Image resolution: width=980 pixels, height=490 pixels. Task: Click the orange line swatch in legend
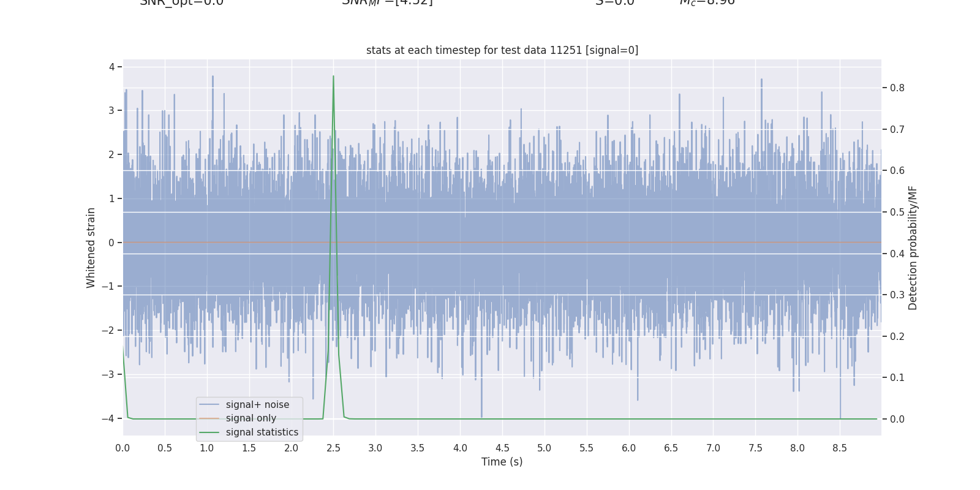(209, 418)
